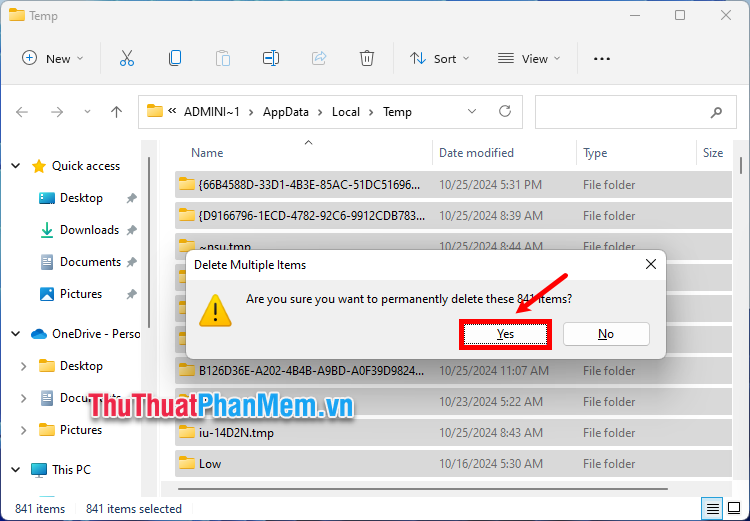Viewport: 750px width, 521px height.
Task: Select Local in the address path
Action: (x=346, y=112)
